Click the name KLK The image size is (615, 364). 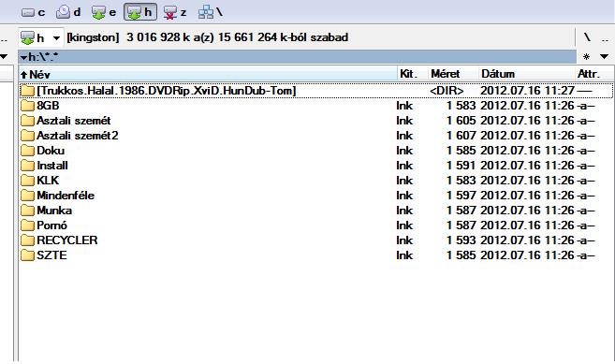[48, 180]
